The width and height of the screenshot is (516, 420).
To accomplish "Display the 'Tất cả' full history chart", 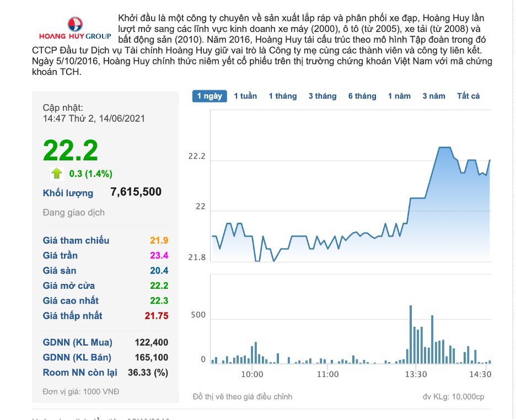I will coord(468,96).
